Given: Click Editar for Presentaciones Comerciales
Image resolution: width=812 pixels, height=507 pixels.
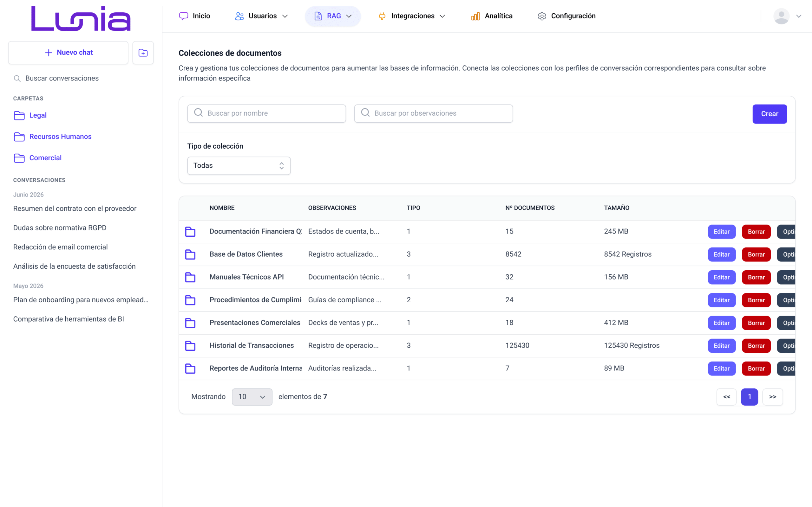Looking at the screenshot, I should click(721, 323).
